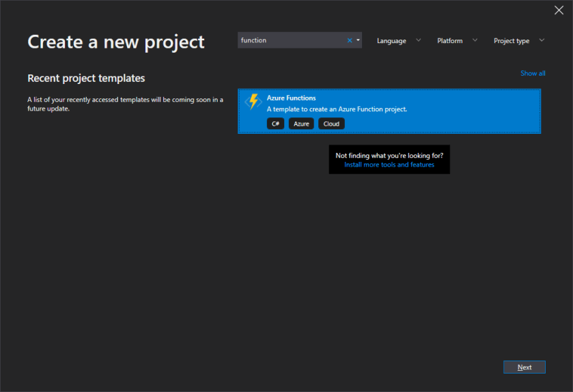Viewport: 573px width, 392px height.
Task: Click the Next button
Action: coord(524,367)
